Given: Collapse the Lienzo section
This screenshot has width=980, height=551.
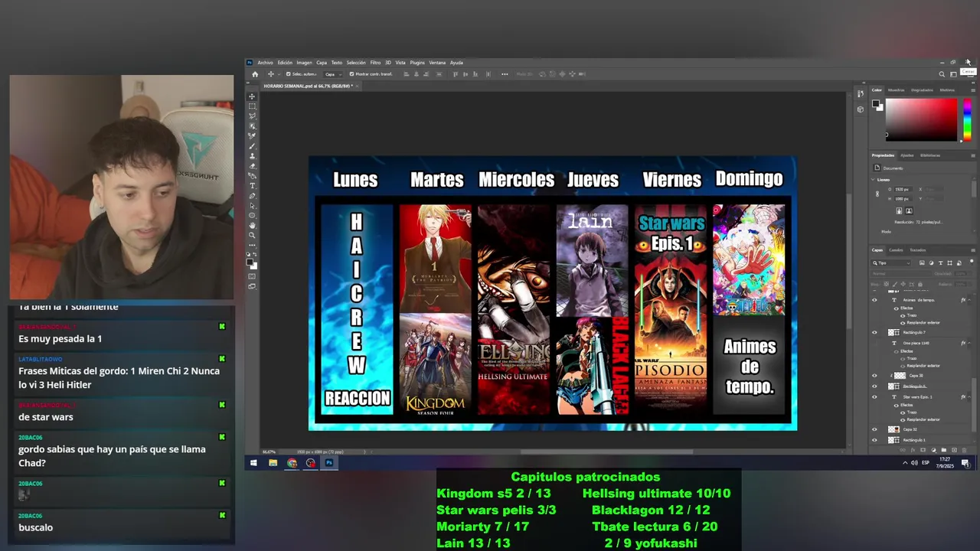Looking at the screenshot, I should point(873,180).
